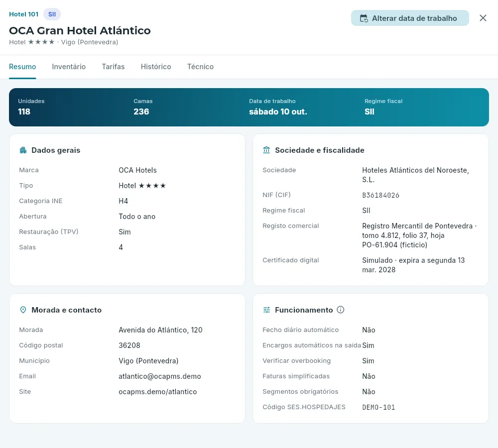498x448 pixels.
Task: Click the Restauração (TPV) value Sim
Action: point(124,232)
